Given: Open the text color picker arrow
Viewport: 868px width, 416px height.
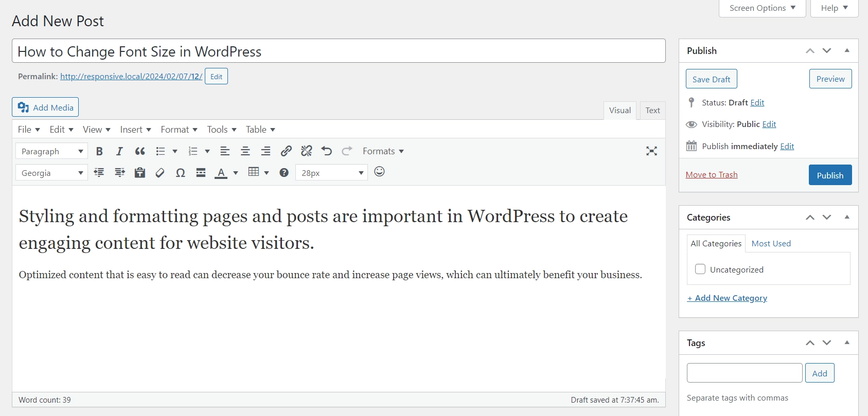Looking at the screenshot, I should click(236, 173).
